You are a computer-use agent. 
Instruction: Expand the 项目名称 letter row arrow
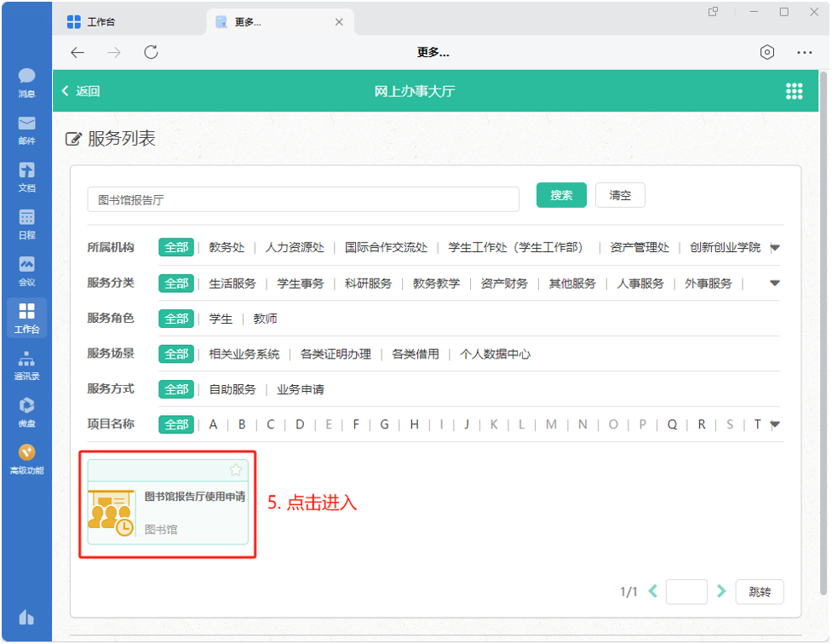click(x=775, y=424)
